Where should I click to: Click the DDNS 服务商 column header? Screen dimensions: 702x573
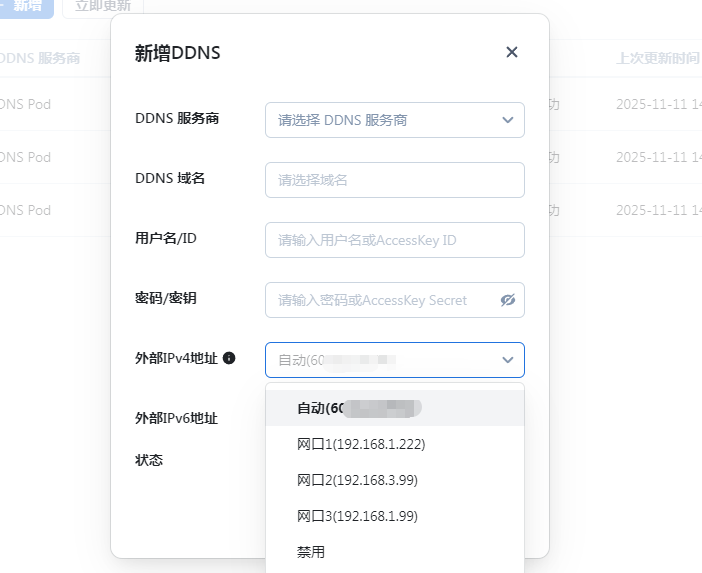click(40, 58)
